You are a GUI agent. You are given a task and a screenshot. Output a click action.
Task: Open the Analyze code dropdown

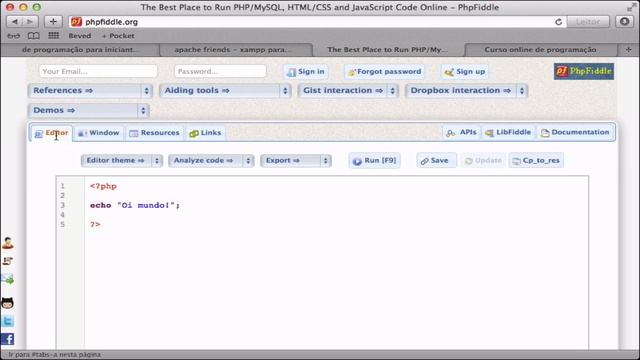click(211, 160)
